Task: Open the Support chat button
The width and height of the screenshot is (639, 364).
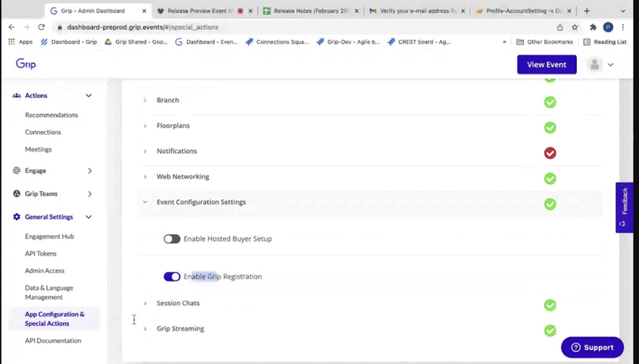Action: coord(593,347)
